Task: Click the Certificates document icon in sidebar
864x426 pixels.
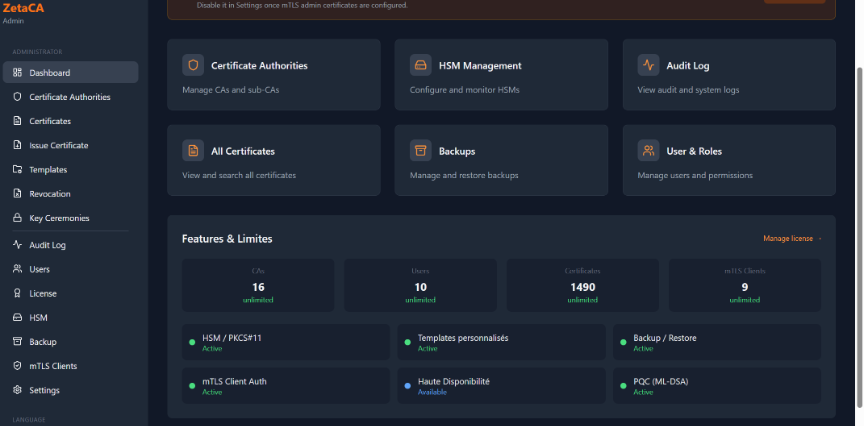Action: coord(17,121)
